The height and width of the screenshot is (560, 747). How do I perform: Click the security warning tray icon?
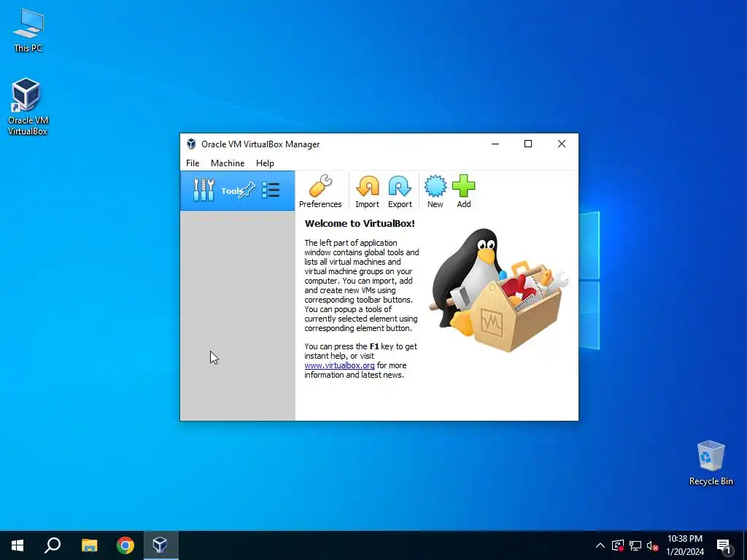tap(618, 545)
